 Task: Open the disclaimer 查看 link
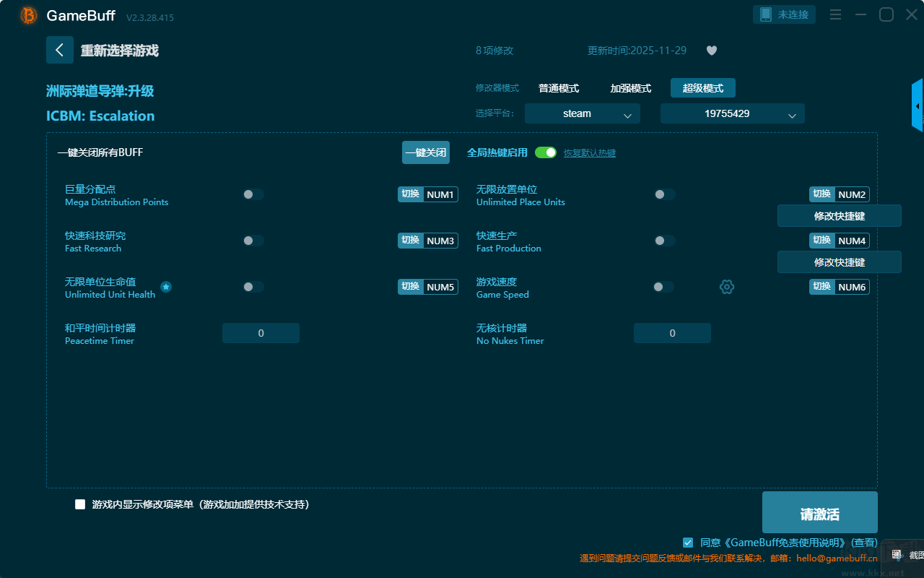pyautogui.click(x=864, y=543)
